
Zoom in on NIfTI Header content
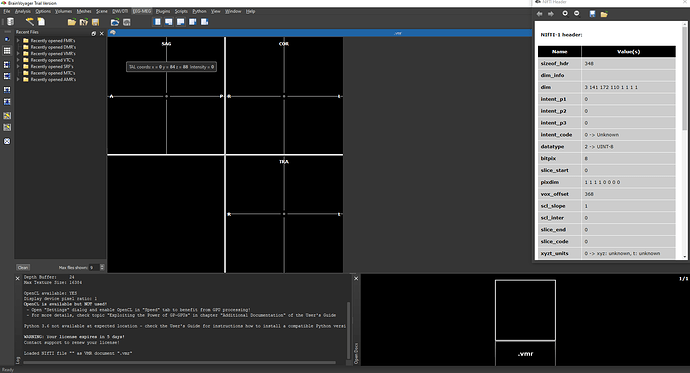[565, 14]
